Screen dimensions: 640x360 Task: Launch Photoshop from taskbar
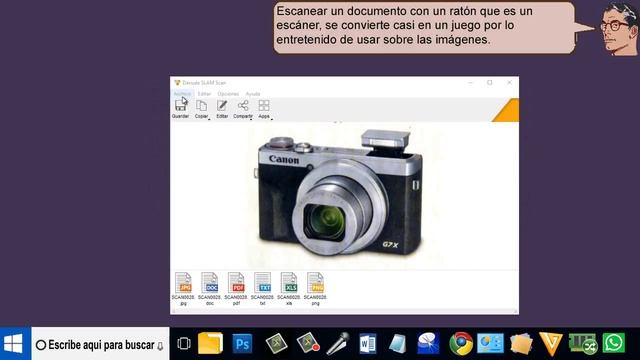click(242, 344)
